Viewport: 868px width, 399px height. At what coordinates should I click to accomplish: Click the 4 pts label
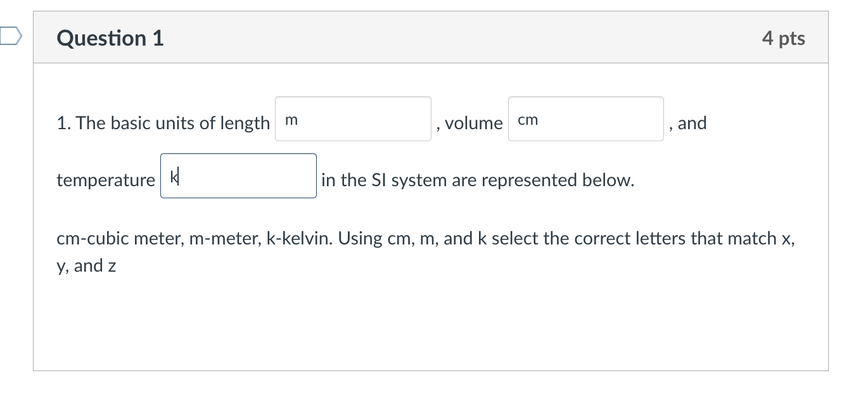[784, 38]
